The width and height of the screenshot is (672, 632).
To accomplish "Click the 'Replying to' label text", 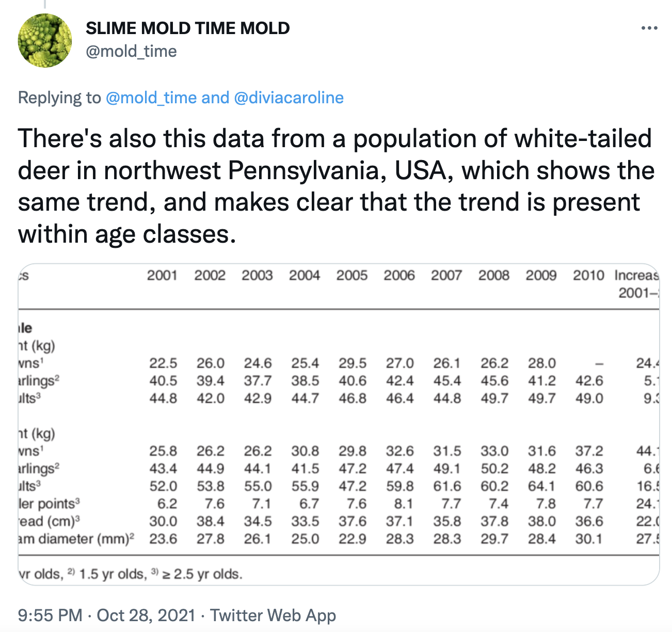I will [59, 98].
